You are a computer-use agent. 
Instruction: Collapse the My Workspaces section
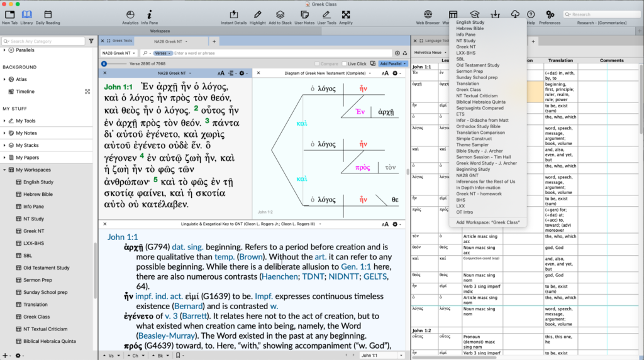coord(4,170)
